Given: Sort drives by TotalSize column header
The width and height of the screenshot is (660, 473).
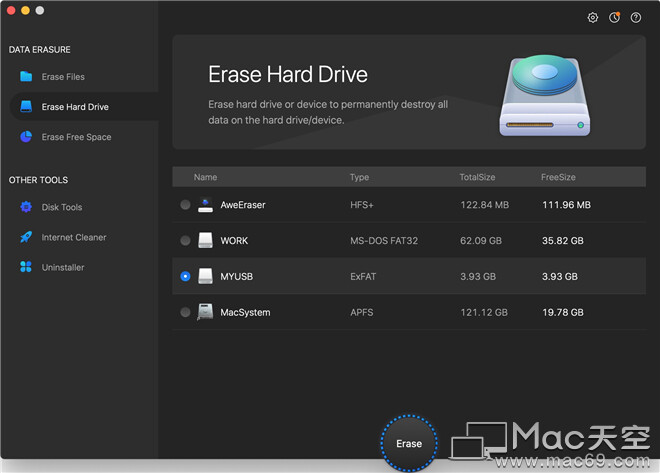Looking at the screenshot, I should (x=478, y=177).
